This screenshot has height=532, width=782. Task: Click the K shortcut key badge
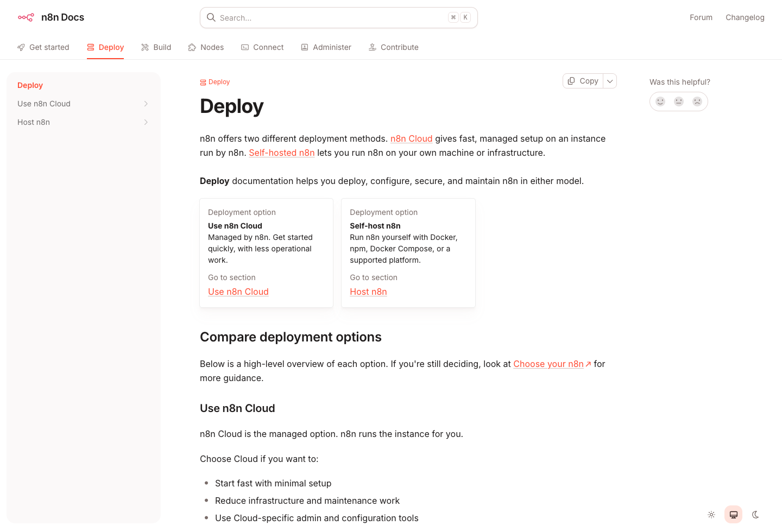465,17
